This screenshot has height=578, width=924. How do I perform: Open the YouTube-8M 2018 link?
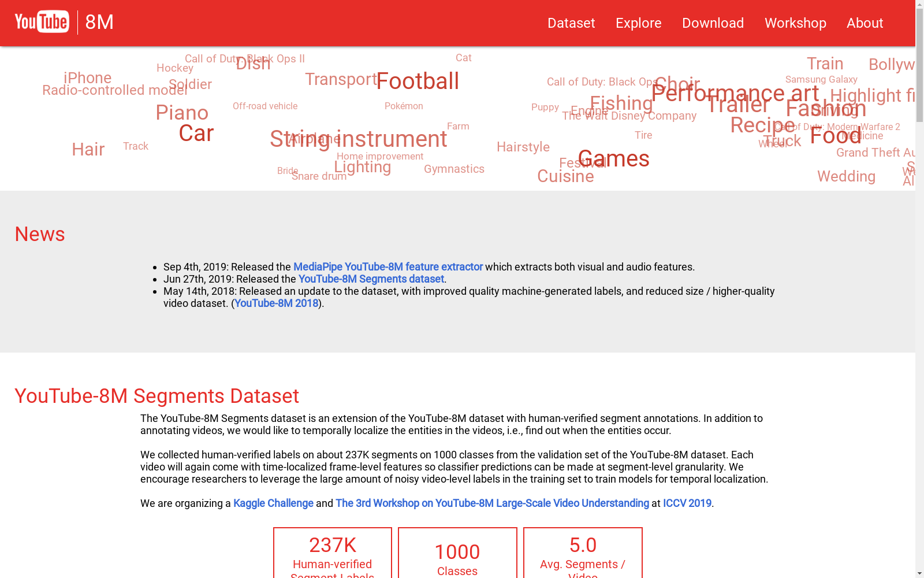277,303
